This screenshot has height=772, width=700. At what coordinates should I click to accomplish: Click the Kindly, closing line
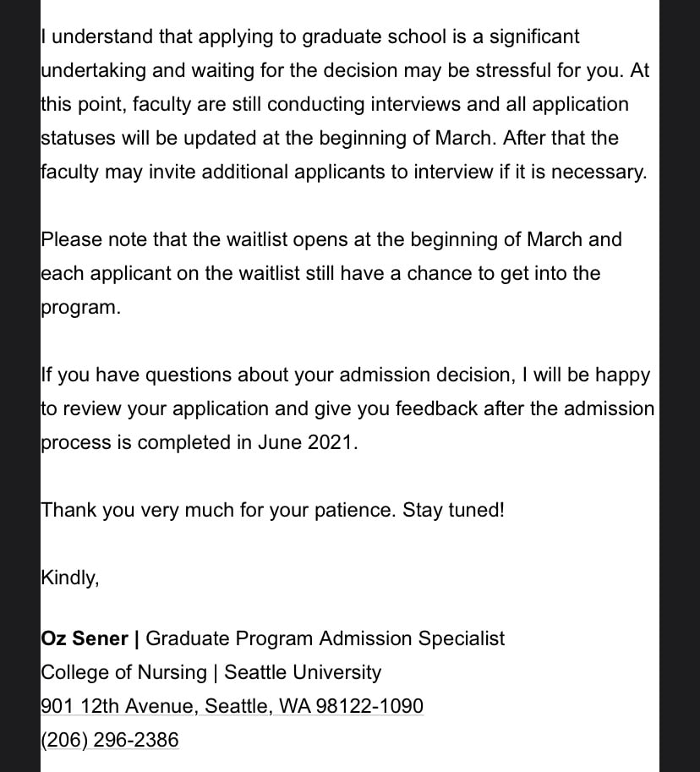(x=70, y=578)
